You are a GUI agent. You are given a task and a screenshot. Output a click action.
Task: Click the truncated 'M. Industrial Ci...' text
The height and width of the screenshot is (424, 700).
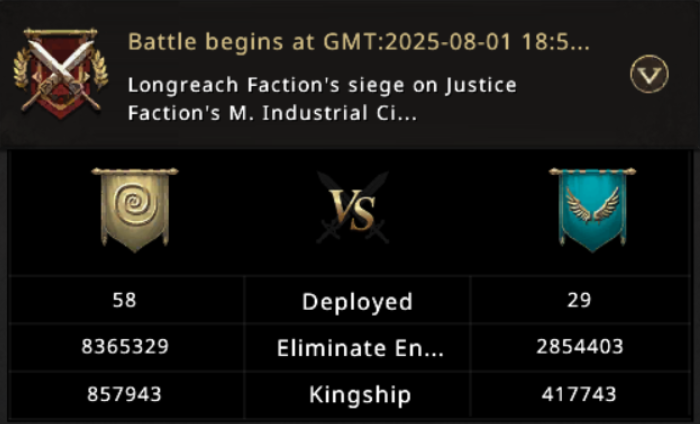[330, 112]
